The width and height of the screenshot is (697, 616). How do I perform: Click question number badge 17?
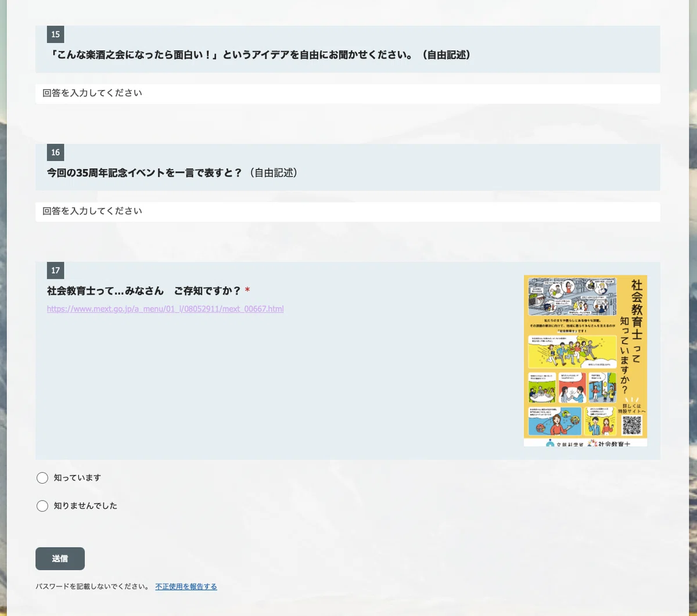[x=55, y=270]
